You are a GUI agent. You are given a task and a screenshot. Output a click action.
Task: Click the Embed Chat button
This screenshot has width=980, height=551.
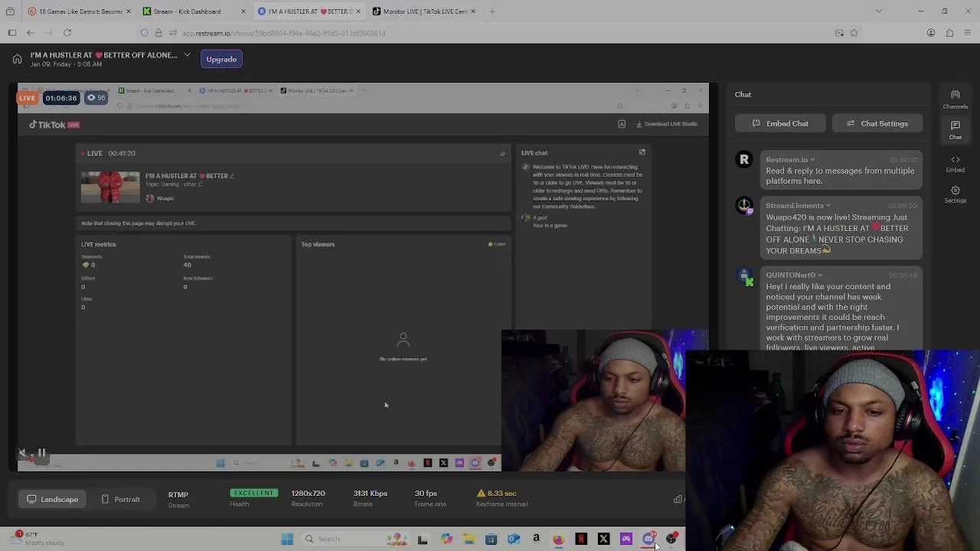click(781, 123)
